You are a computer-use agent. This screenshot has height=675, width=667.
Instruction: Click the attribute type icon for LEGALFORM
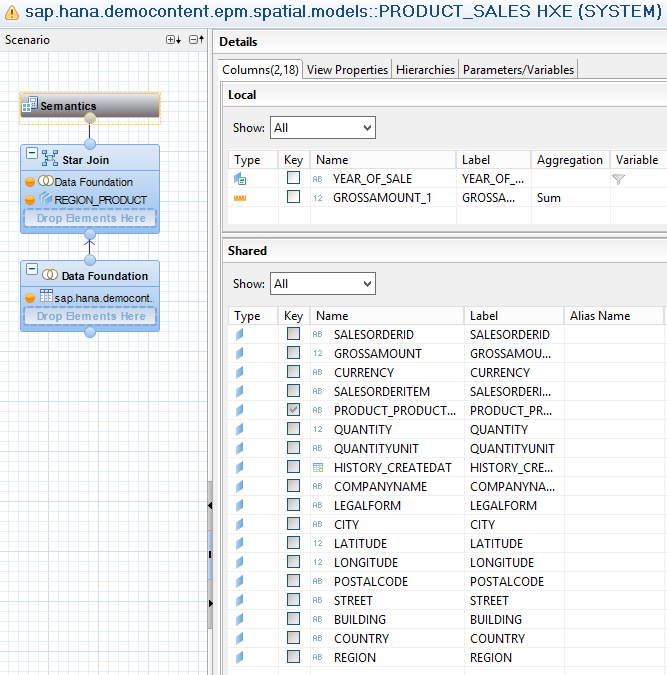239,505
